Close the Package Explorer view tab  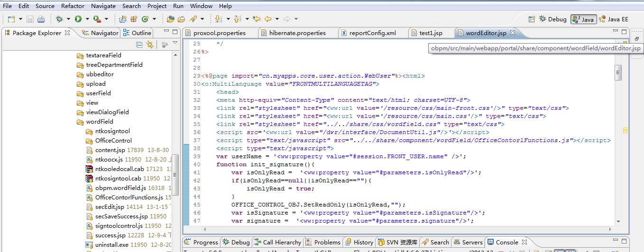tap(67, 33)
